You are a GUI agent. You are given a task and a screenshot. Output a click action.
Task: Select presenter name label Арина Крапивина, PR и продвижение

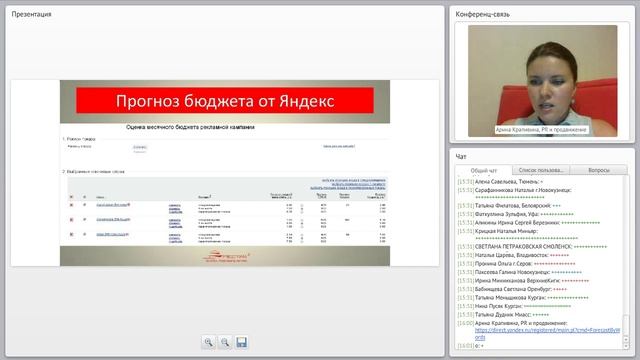click(x=541, y=129)
